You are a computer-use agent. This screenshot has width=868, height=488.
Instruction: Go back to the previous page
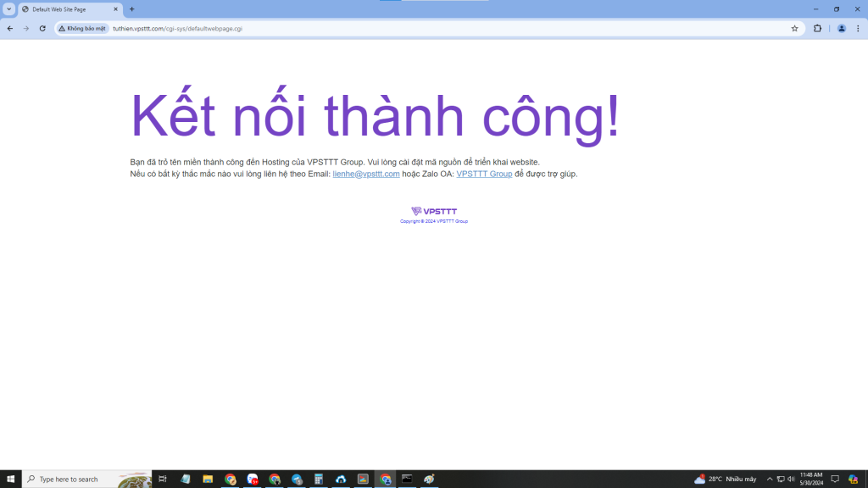(10, 28)
